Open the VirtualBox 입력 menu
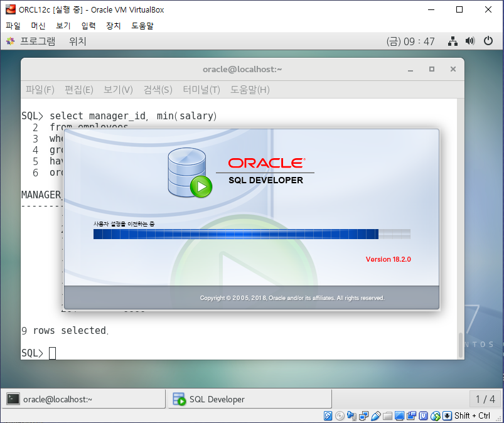504x423 pixels. pyautogui.click(x=88, y=26)
